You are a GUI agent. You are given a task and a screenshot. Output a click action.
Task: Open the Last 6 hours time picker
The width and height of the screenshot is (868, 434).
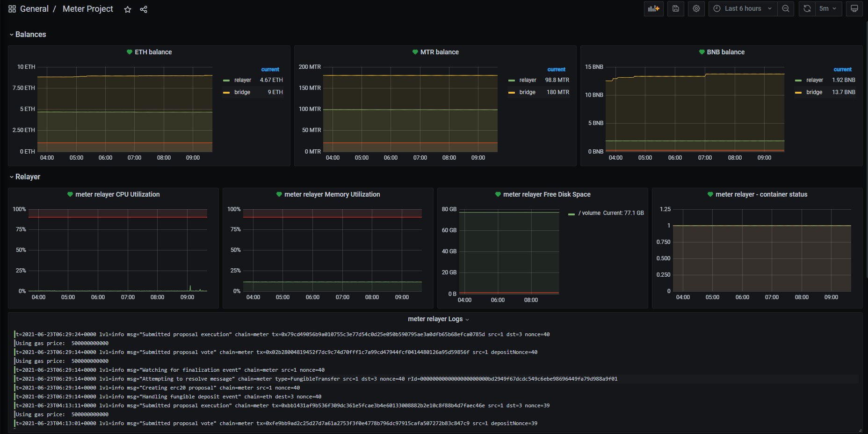coord(743,8)
